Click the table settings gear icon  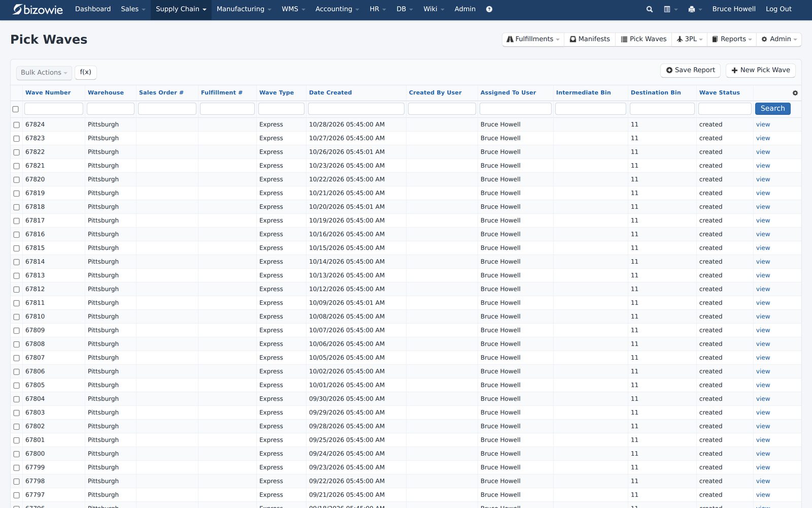(795, 93)
